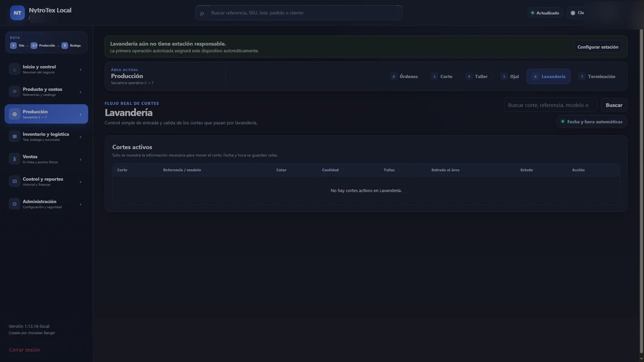644x362 pixels.
Task: Click the route step 8 Bodega badge
Action: coord(65,46)
